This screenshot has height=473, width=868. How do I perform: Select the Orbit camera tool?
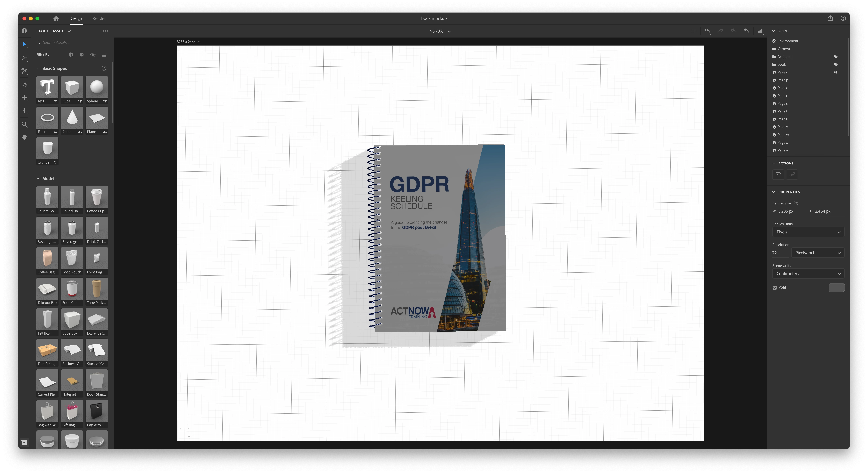24,85
